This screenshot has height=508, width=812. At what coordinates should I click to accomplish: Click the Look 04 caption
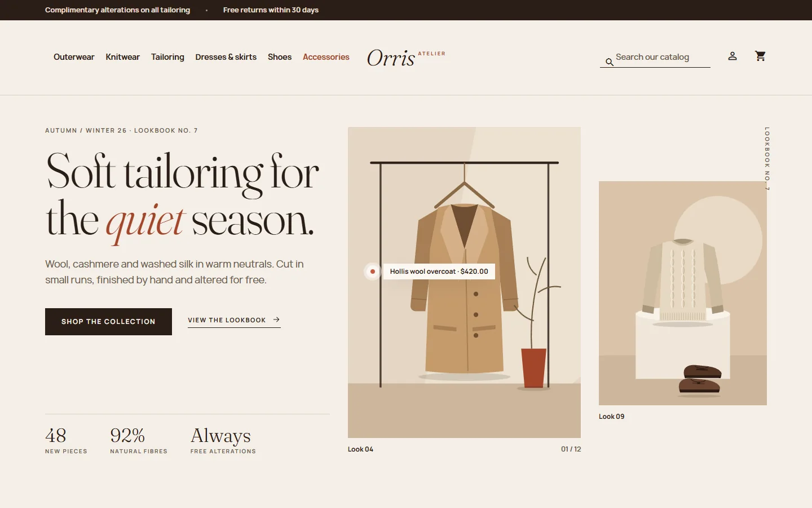(x=360, y=449)
